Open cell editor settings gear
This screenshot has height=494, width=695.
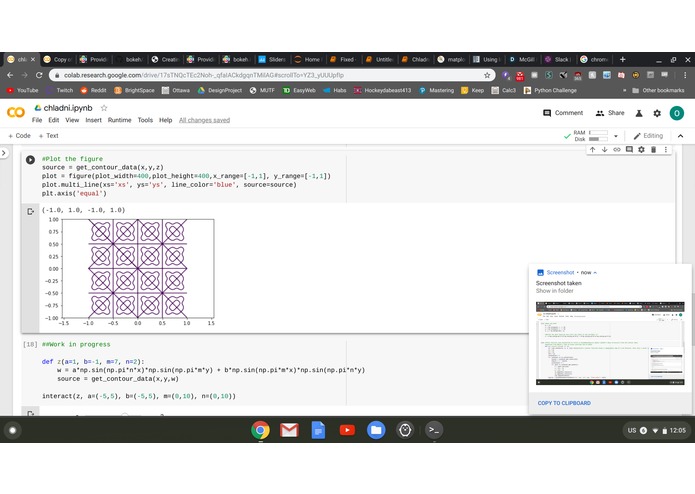641,150
